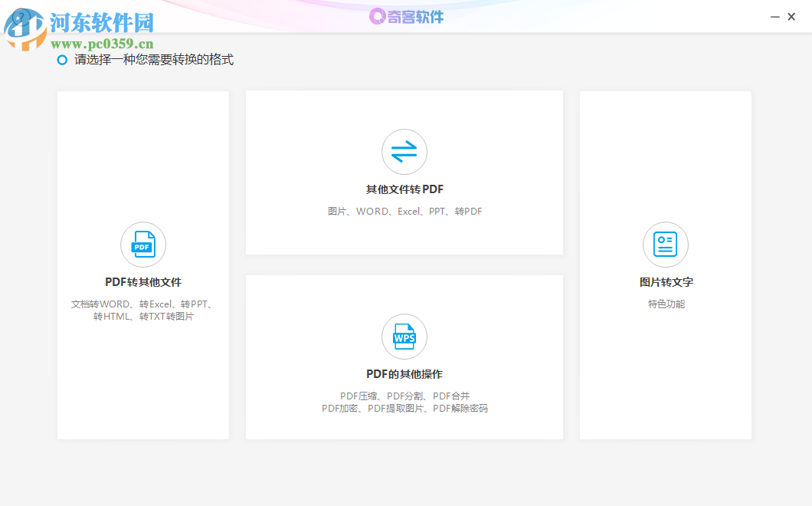Open the 其他文件转PDF card
Image resolution: width=812 pixels, height=506 pixels.
click(404, 172)
